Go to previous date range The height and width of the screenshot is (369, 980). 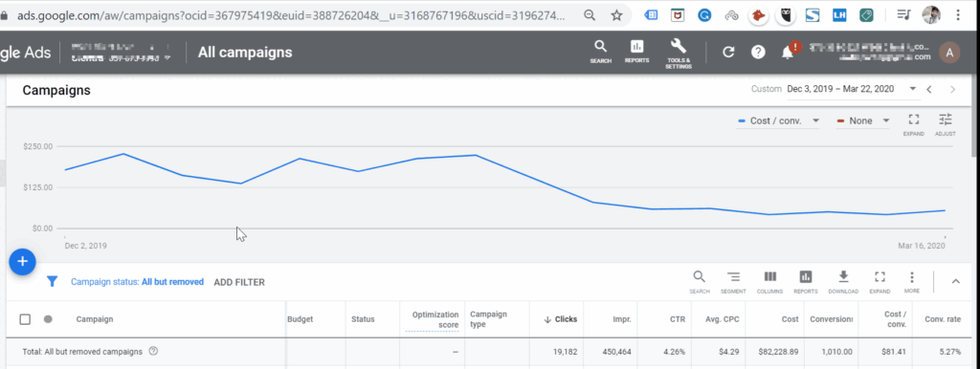(929, 89)
